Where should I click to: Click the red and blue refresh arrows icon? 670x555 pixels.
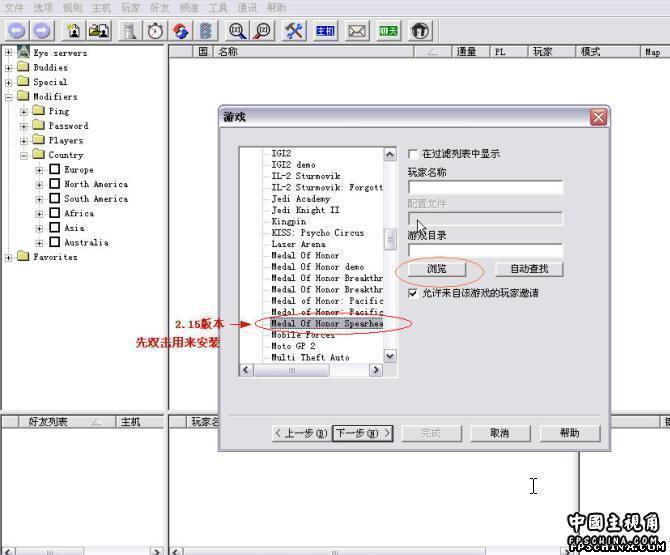pyautogui.click(x=180, y=31)
